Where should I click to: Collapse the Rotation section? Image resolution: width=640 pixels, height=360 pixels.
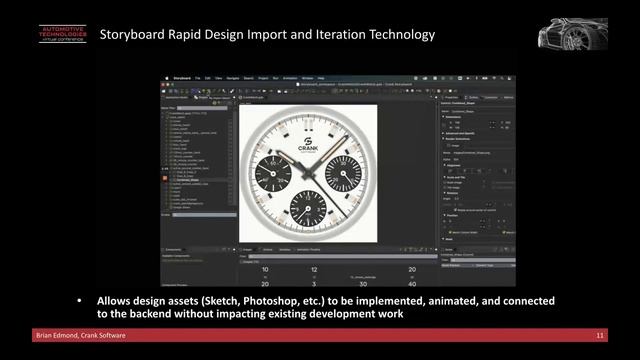(444, 193)
